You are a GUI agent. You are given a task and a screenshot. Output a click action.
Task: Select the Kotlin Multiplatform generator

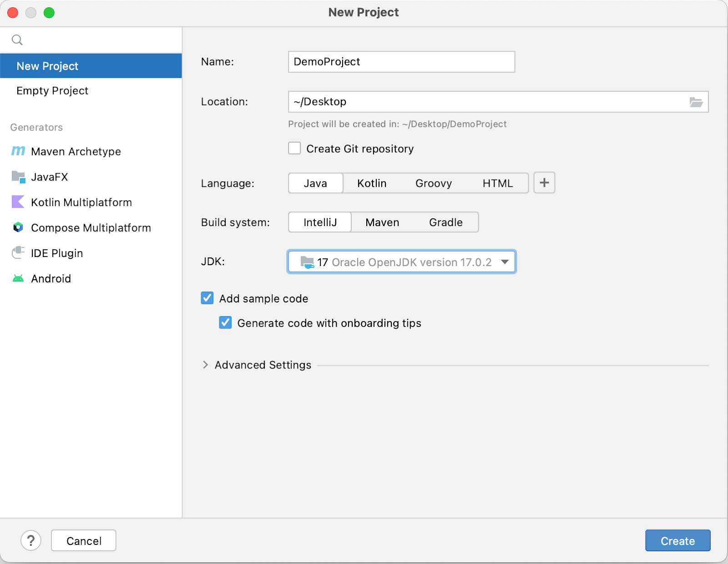click(x=81, y=202)
